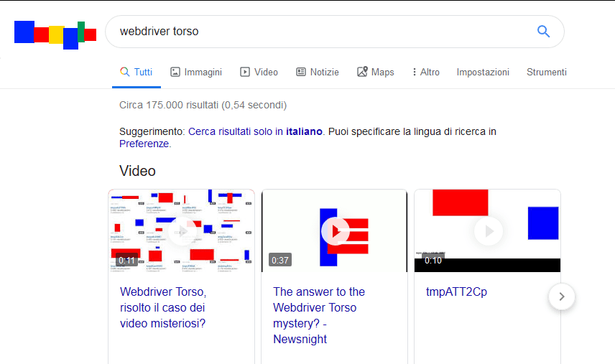615x364 pixels.
Task: Open the Maps tab
Action: click(x=376, y=72)
